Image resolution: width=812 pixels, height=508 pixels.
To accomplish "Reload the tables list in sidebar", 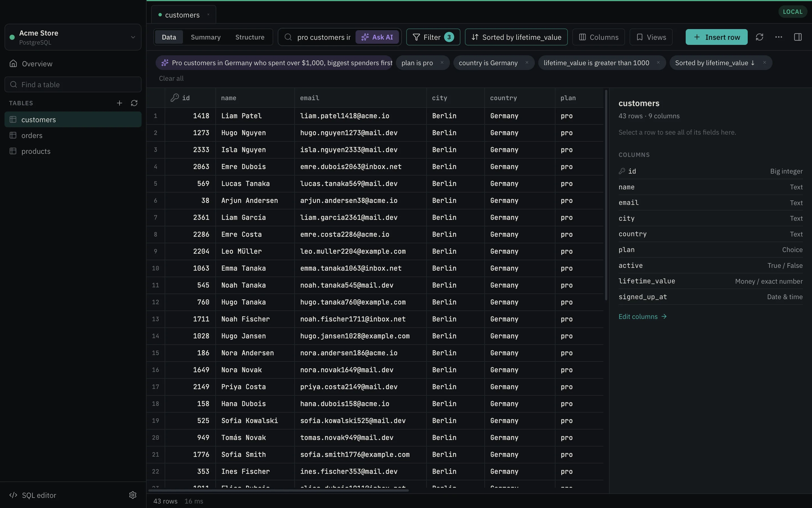I will (134, 103).
